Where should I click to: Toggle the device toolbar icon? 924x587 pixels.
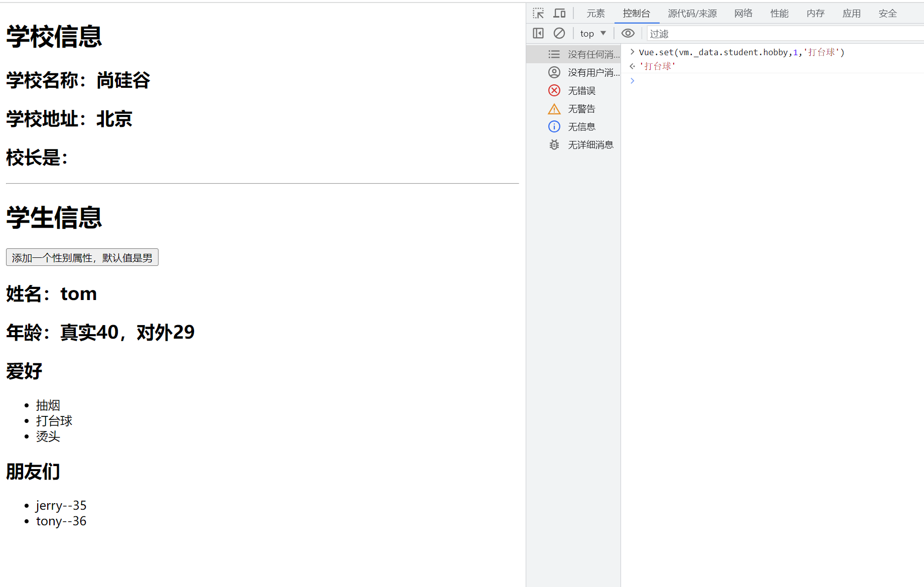click(559, 13)
